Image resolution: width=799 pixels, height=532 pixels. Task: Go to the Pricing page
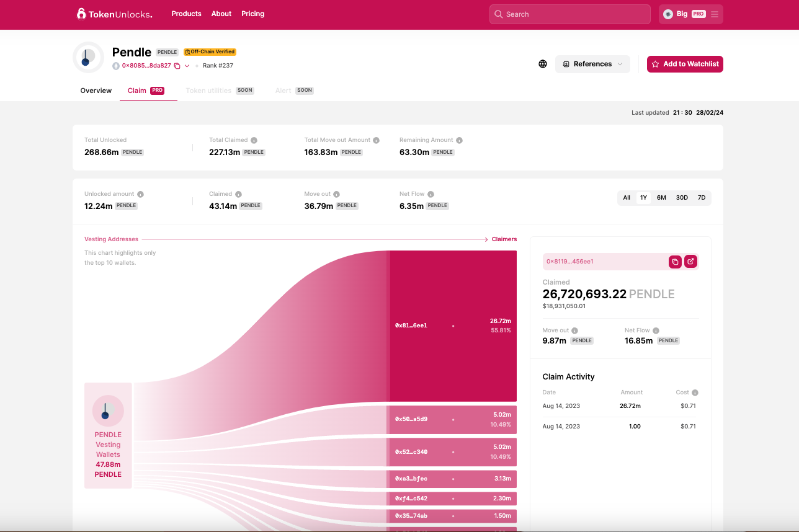[253, 14]
